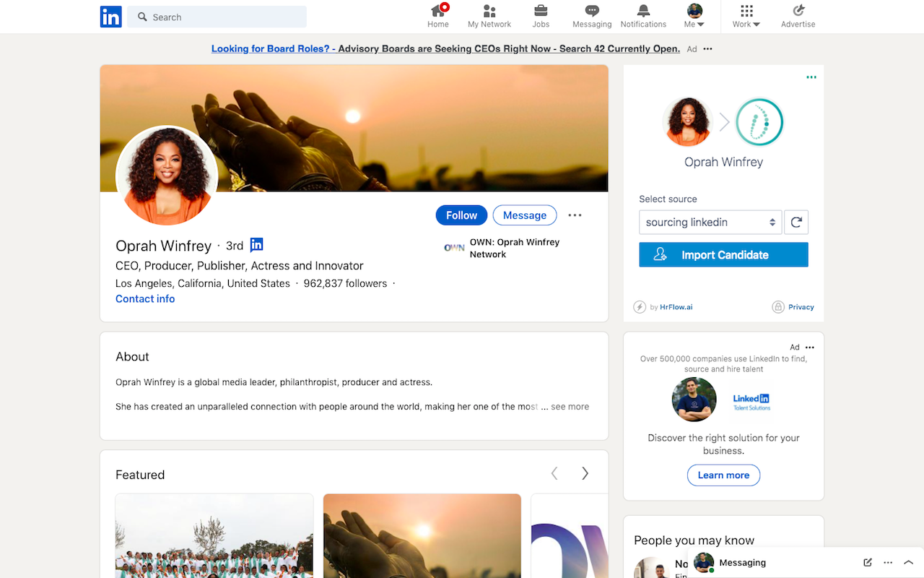This screenshot has width=924, height=578.
Task: Expand About section with see more
Action: [570, 407]
